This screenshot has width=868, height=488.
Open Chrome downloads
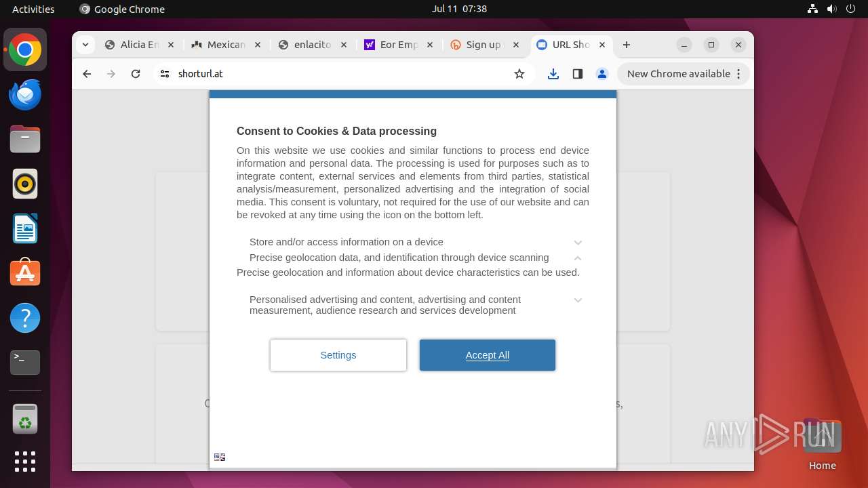[x=553, y=74]
